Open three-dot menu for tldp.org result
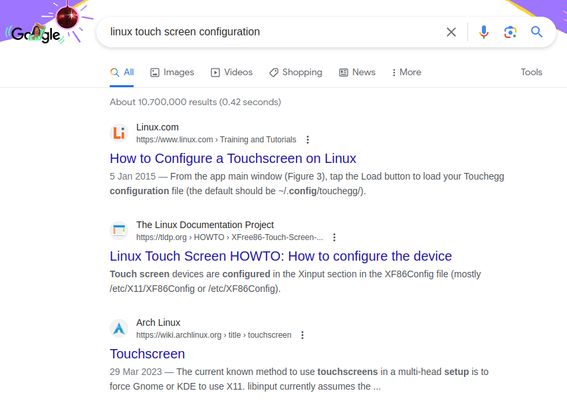 click(x=334, y=237)
